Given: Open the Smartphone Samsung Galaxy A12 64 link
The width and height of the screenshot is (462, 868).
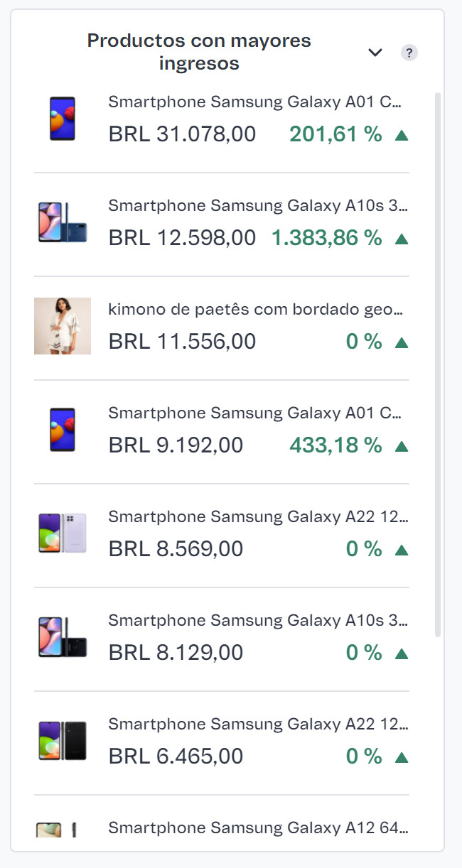Looking at the screenshot, I should click(258, 828).
